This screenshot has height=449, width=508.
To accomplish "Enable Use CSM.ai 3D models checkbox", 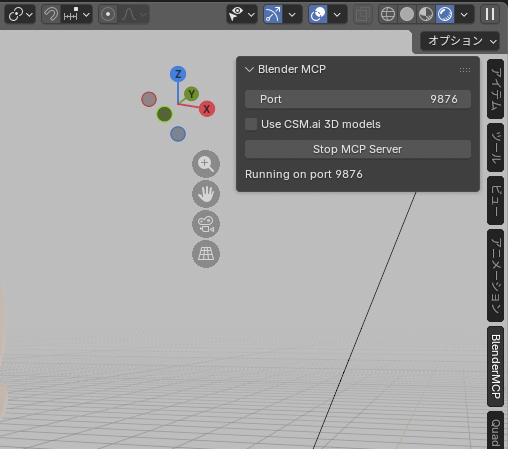I will click(251, 124).
